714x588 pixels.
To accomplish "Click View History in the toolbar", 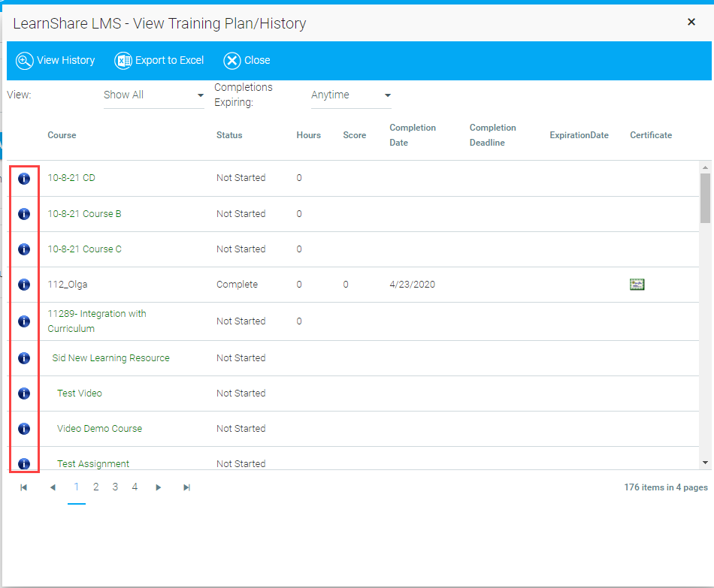I will (56, 61).
